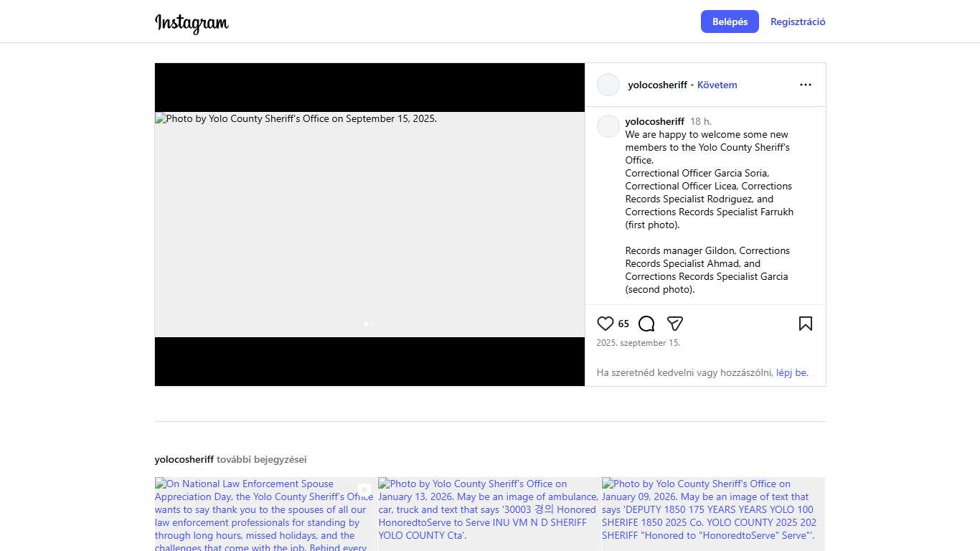
Task: Open the January 09, 2026 post thumbnail
Action: 713,514
